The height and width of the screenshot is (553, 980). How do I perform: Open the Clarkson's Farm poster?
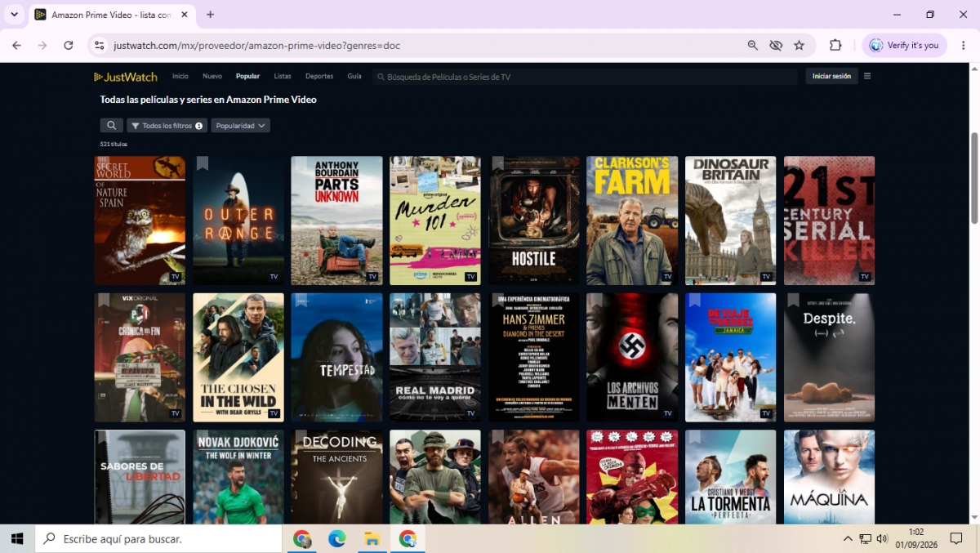tap(632, 221)
